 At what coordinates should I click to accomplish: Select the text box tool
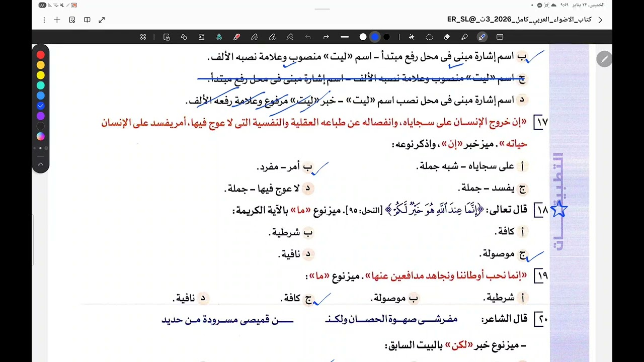tap(201, 37)
